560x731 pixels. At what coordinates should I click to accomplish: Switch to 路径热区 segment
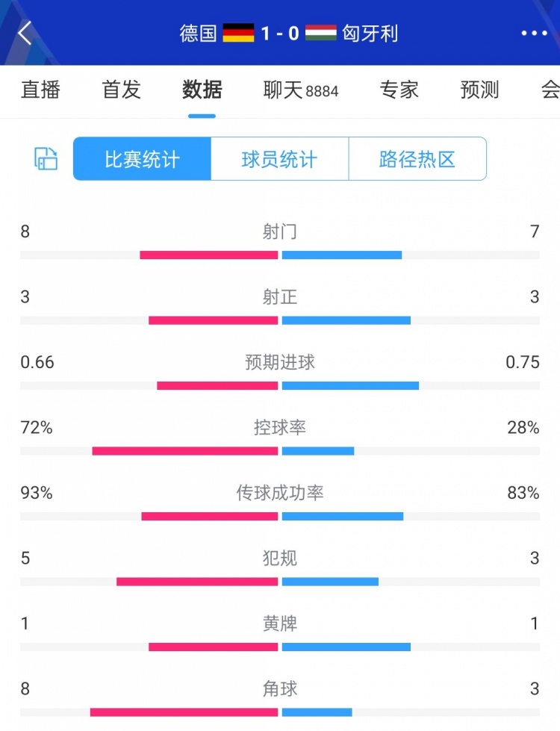point(417,159)
